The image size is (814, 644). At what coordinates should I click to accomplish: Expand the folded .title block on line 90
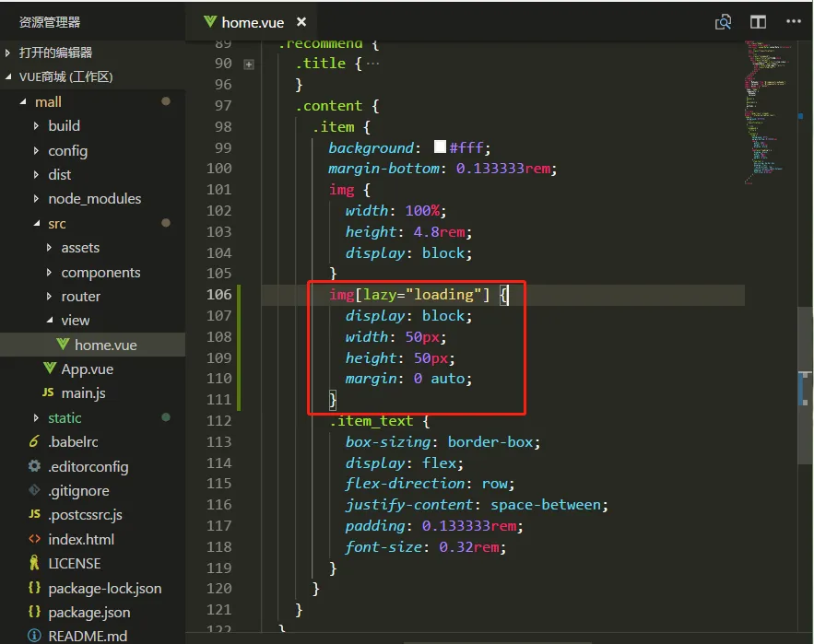(x=248, y=64)
